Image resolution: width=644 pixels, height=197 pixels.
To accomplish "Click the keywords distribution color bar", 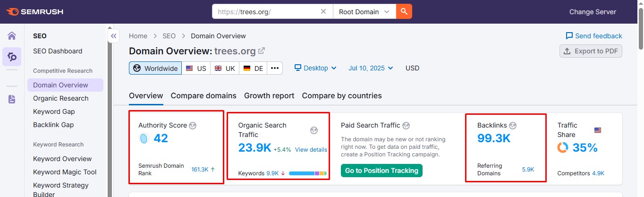I will pos(308,173).
